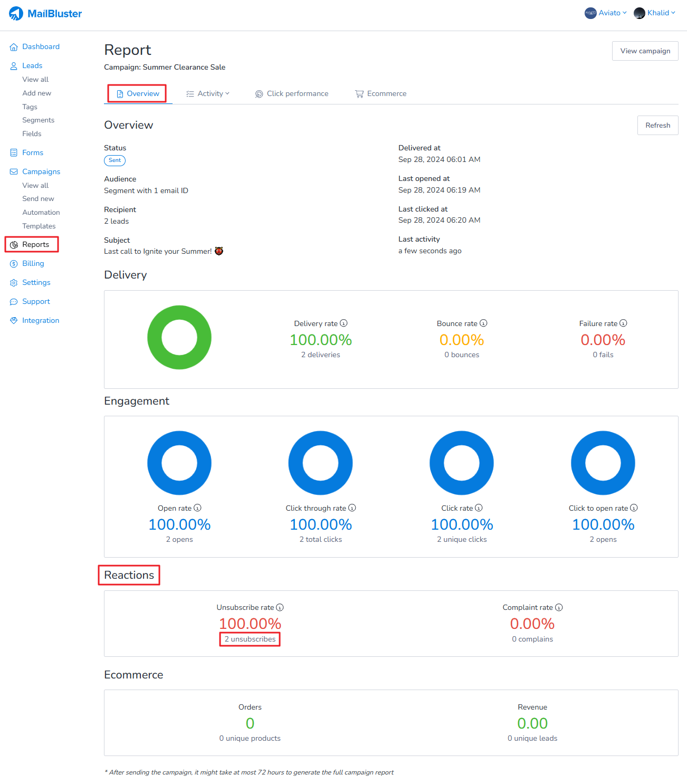Click the Billing dollar icon
The height and width of the screenshot is (784, 687).
coord(14,264)
